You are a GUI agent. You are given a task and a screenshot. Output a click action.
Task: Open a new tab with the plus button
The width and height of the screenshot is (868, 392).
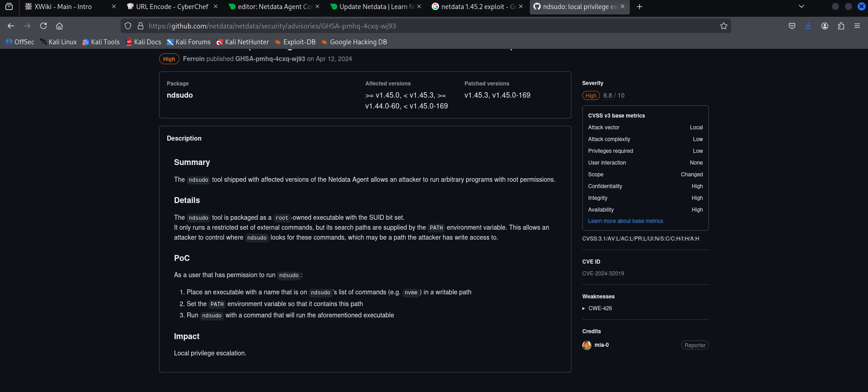[639, 7]
